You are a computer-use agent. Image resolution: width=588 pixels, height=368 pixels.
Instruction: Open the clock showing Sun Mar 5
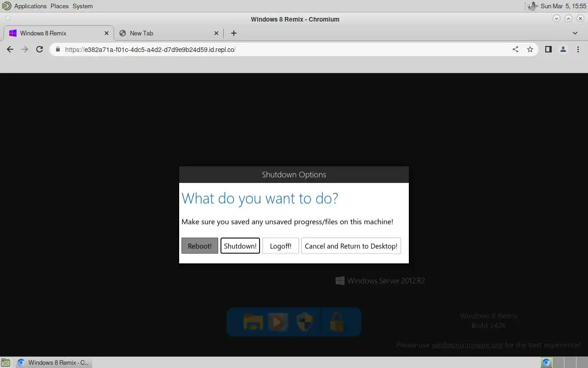tap(563, 6)
